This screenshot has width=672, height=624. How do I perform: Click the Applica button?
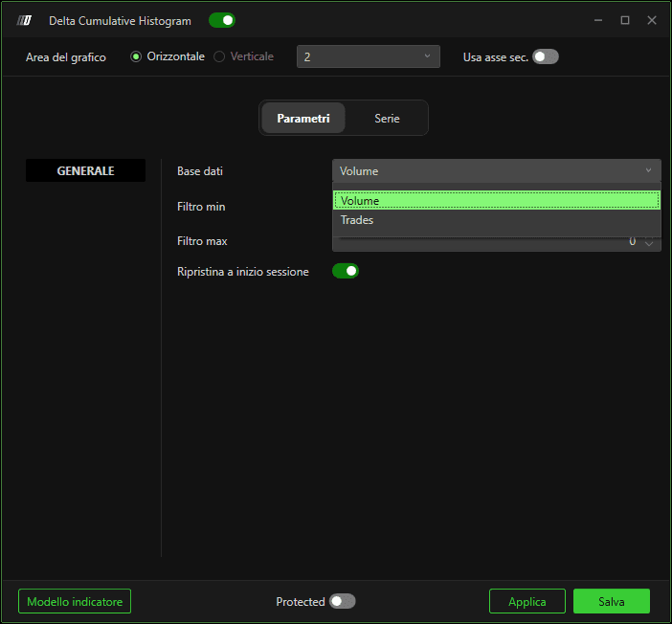527,601
